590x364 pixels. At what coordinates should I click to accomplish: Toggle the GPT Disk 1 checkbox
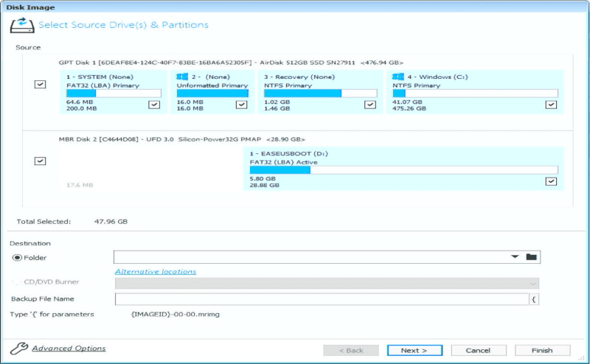(40, 85)
